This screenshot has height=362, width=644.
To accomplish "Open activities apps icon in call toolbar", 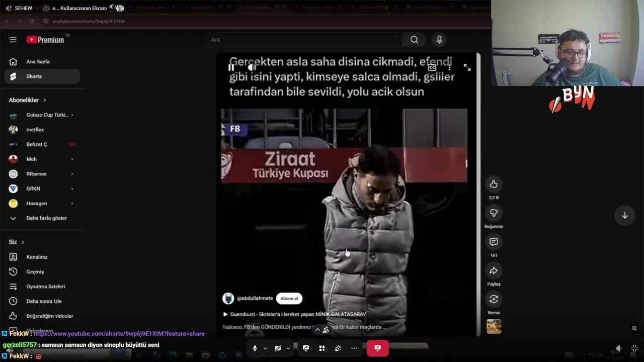I will [322, 348].
